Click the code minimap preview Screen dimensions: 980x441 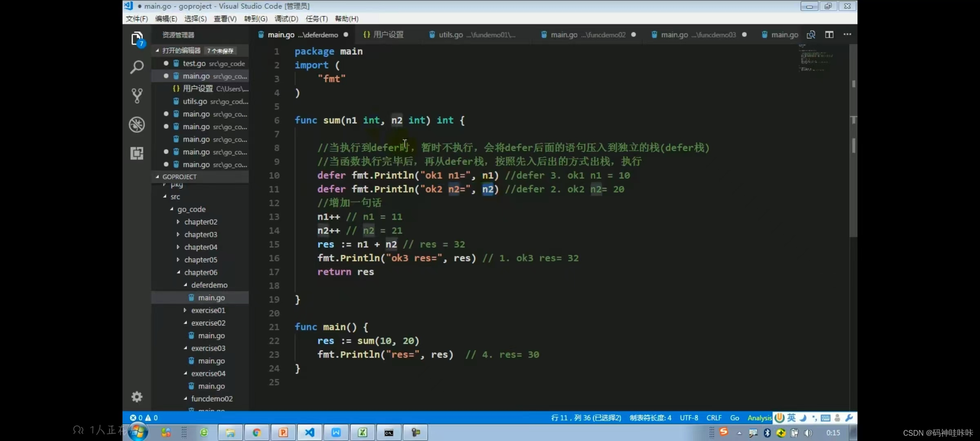816,58
